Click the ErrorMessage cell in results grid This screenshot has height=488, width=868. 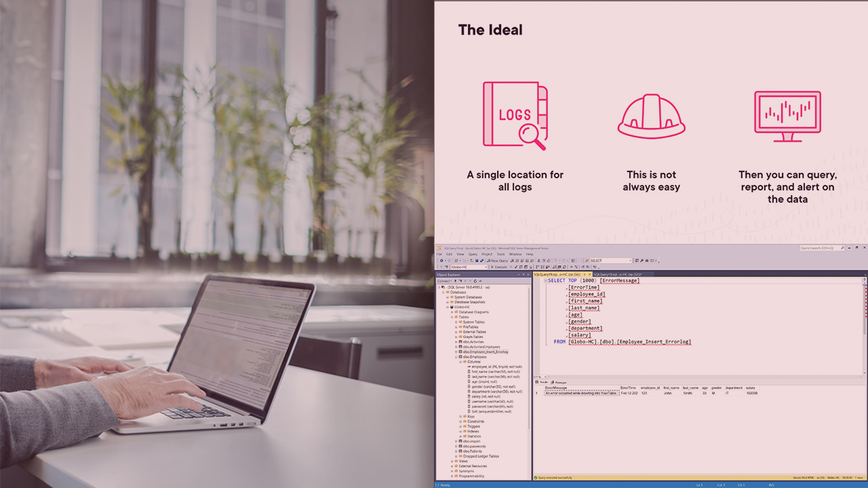[581, 393]
